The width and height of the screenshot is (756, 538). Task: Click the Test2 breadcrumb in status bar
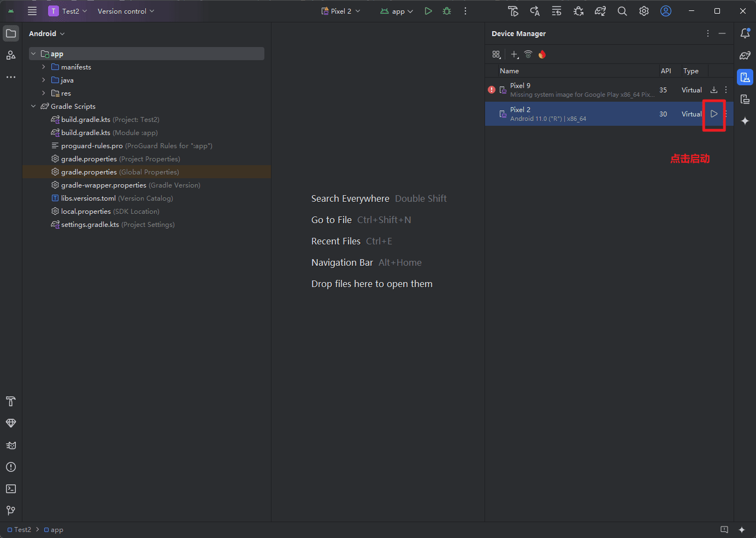pyautogui.click(x=22, y=529)
